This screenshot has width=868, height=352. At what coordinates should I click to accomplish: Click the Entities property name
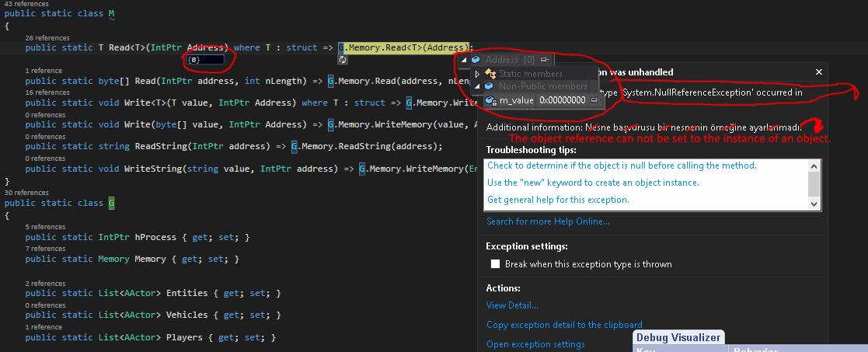[x=186, y=293]
